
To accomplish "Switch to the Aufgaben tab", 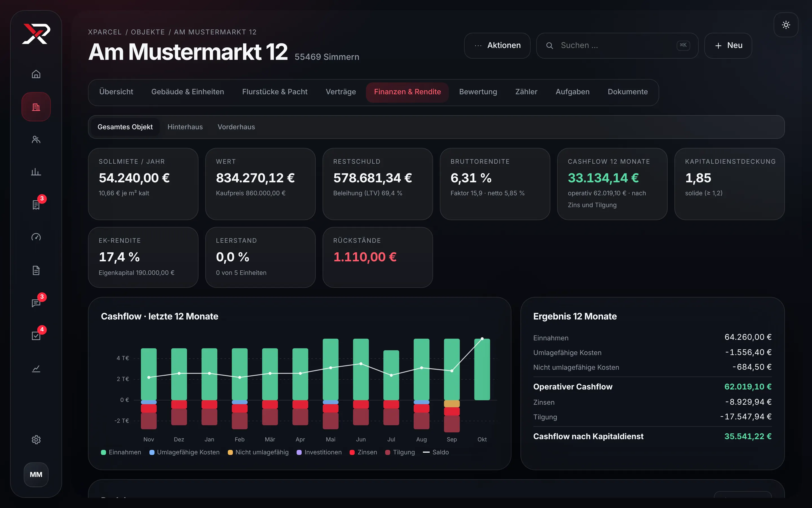I will [572, 92].
